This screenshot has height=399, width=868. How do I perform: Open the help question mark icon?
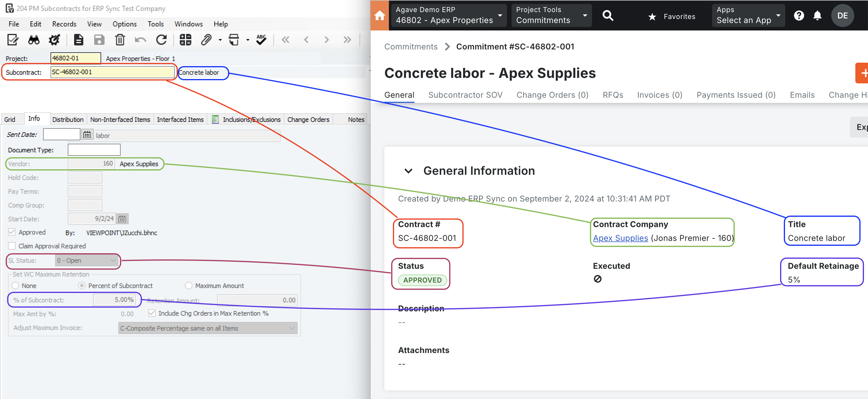[798, 16]
